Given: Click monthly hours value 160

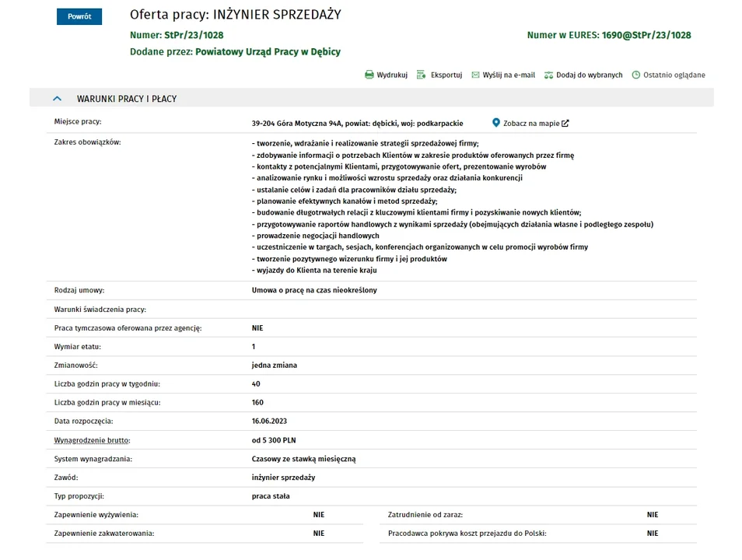Looking at the screenshot, I should click(x=257, y=402).
